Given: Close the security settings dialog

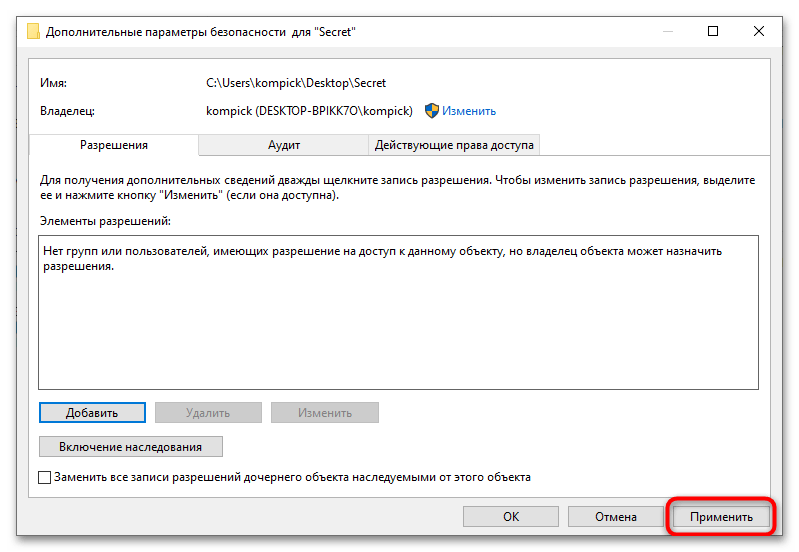Looking at the screenshot, I should 759,32.
